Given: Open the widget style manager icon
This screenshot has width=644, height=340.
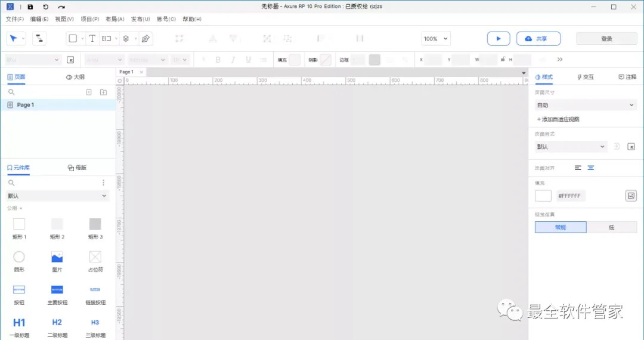Looking at the screenshot, I should (70, 60).
